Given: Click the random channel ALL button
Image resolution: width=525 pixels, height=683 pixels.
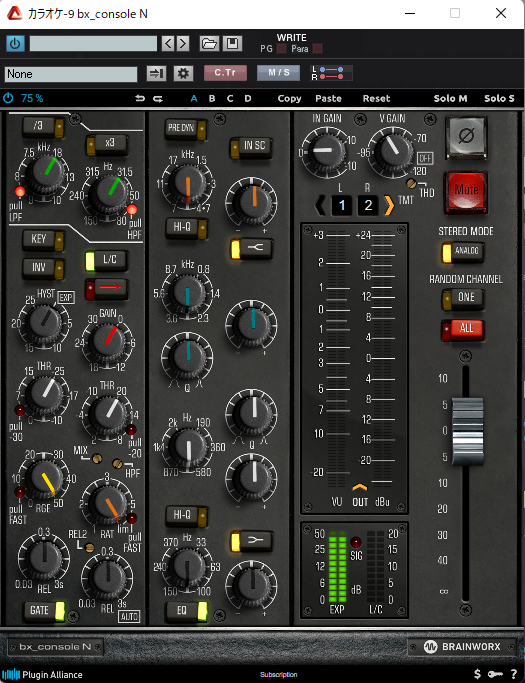Looking at the screenshot, I should 463,329.
